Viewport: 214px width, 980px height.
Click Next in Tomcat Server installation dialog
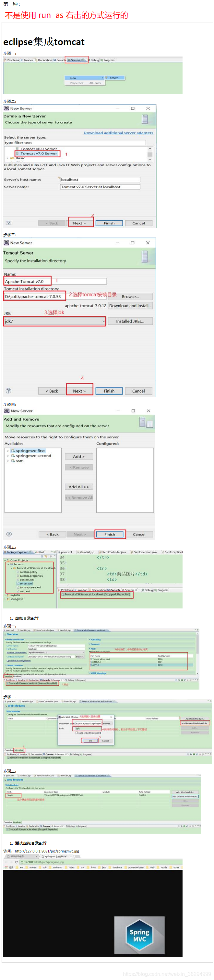click(79, 391)
